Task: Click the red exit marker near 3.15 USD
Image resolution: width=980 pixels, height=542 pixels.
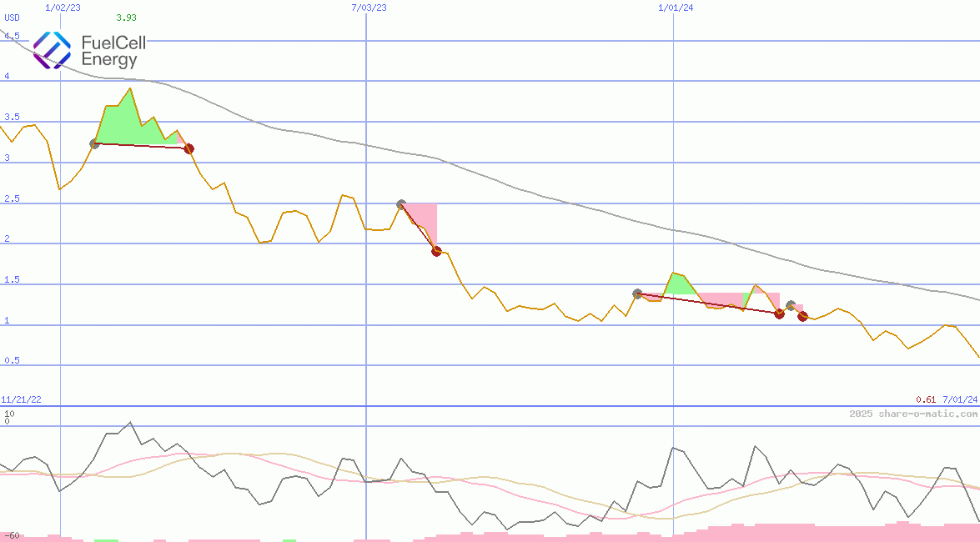Action: pyautogui.click(x=188, y=148)
